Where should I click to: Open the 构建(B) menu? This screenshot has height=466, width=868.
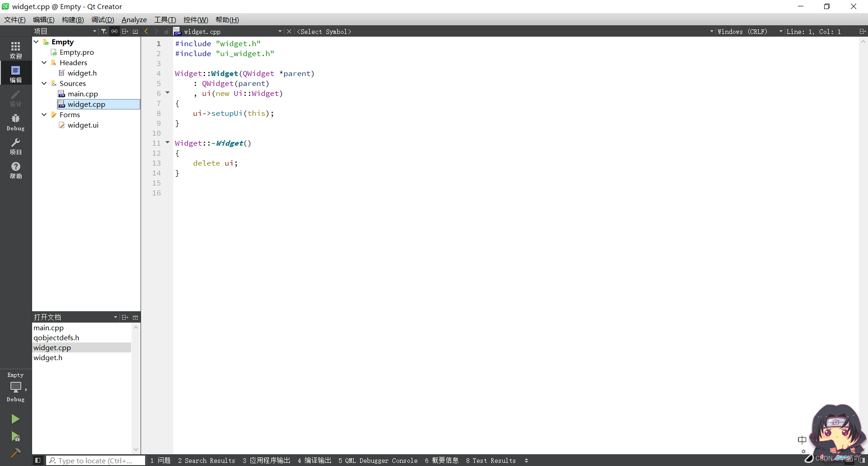(x=73, y=19)
